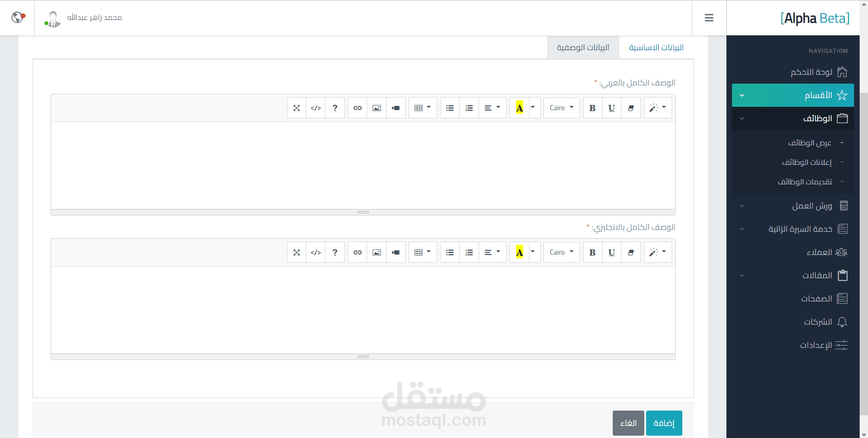Screen dimensions: 868x438
Task: Open color palette arrow in Arabic editor
Action: point(534,108)
